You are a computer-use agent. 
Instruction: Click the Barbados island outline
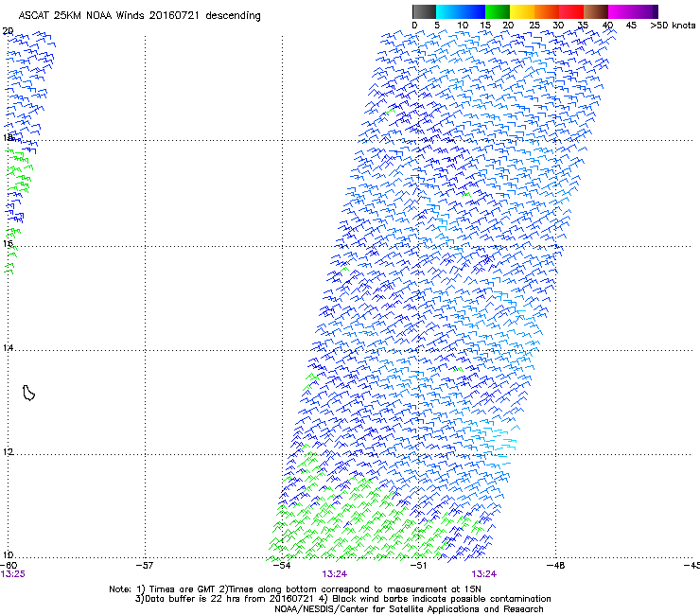pyautogui.click(x=28, y=393)
